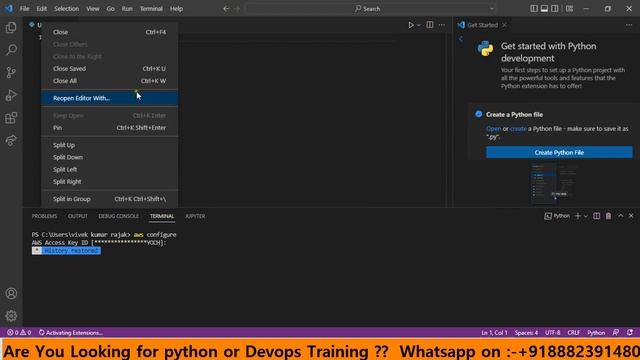Click Ln 1, Col 1 in status bar
640x360 pixels.
click(x=494, y=333)
